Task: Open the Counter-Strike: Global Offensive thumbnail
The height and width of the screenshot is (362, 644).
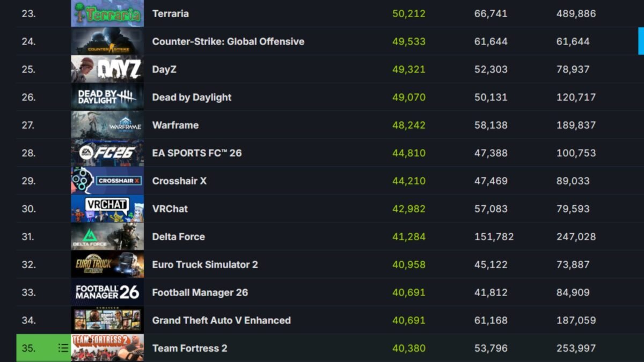Action: click(107, 41)
